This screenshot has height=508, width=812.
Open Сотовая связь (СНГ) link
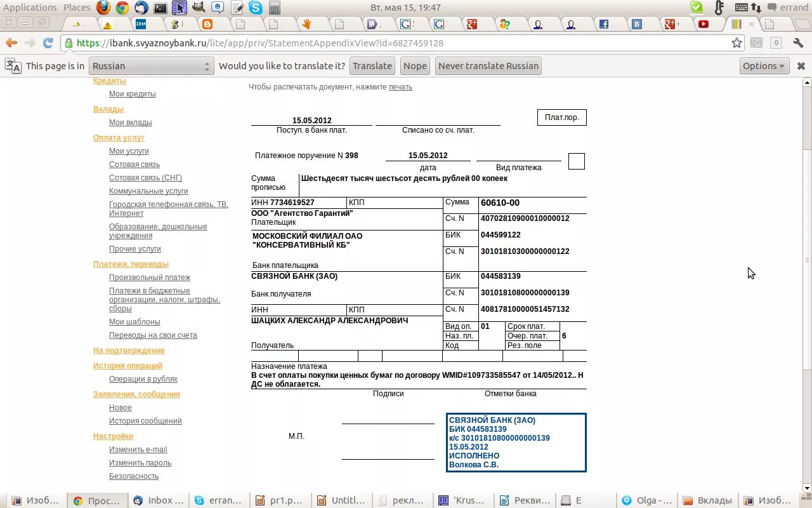tap(145, 178)
